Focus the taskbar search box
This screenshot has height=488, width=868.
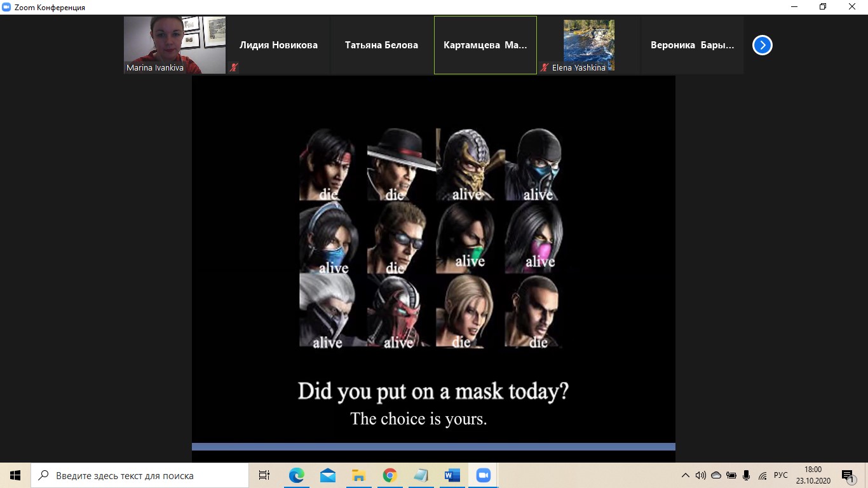click(x=140, y=475)
